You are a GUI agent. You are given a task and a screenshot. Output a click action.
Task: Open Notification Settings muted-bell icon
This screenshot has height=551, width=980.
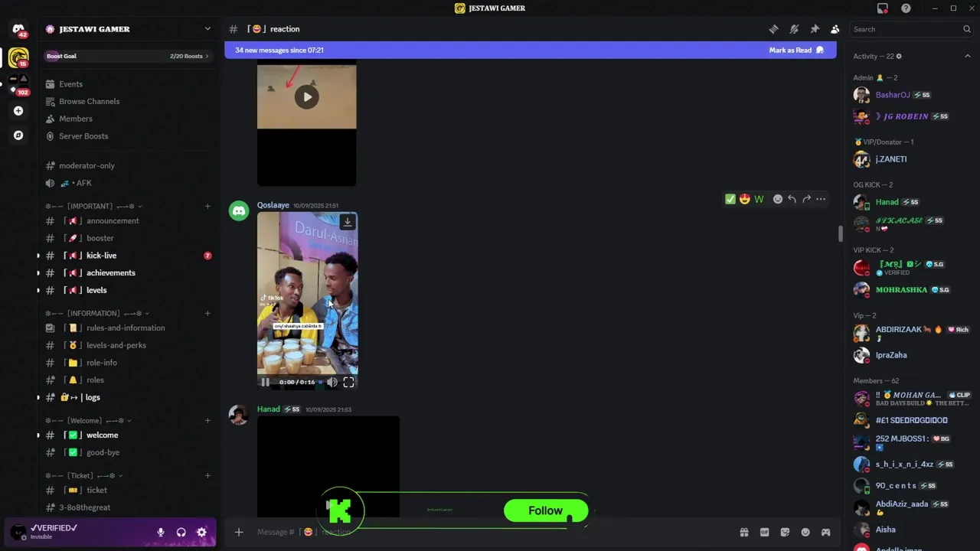794,29
